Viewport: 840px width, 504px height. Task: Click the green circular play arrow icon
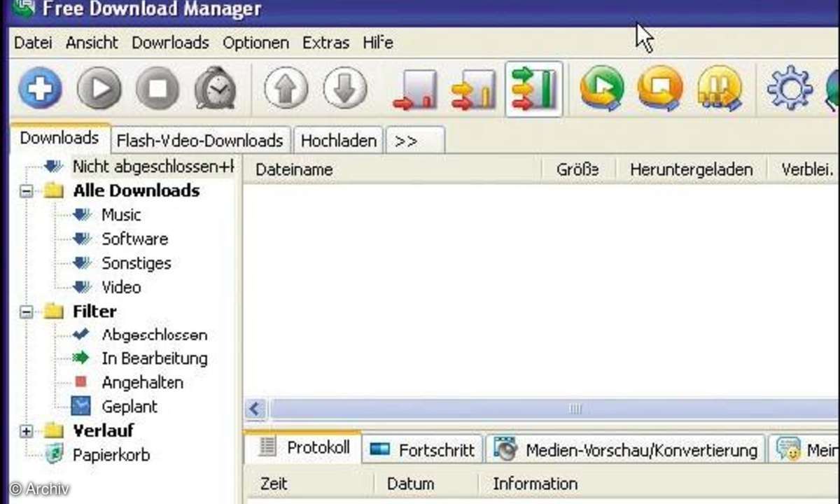point(602,88)
